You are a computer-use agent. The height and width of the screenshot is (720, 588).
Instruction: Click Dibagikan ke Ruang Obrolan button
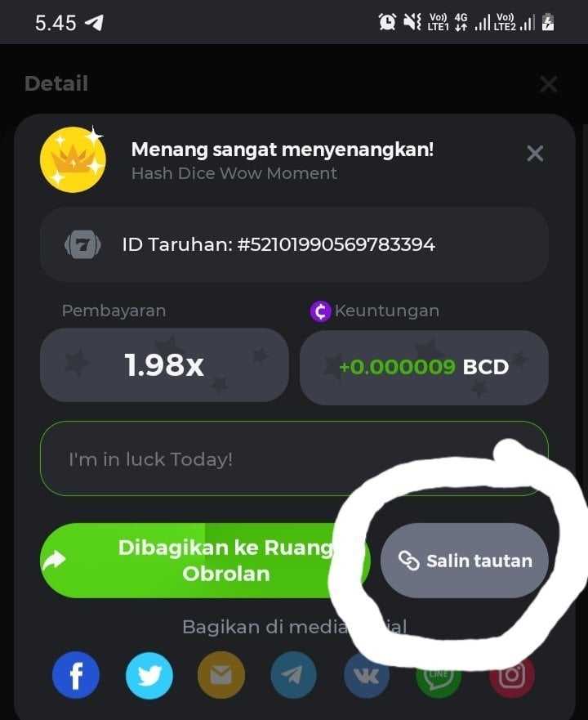205,560
